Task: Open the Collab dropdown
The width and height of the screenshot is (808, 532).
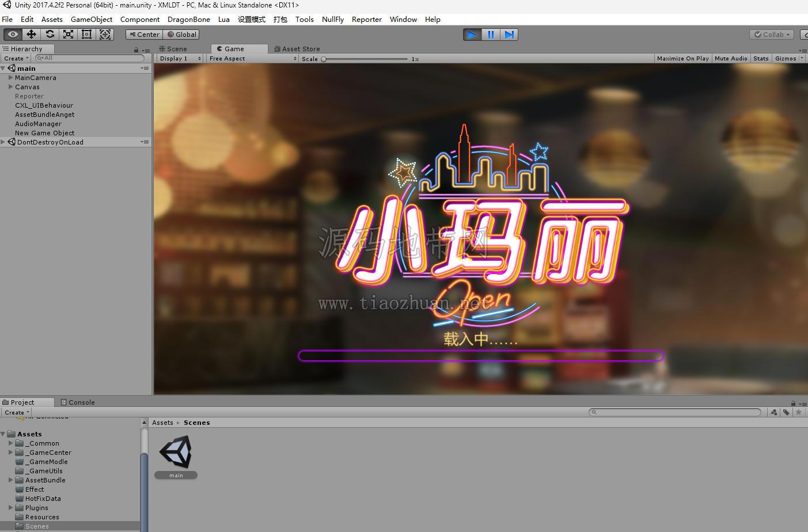Action: 772,35
